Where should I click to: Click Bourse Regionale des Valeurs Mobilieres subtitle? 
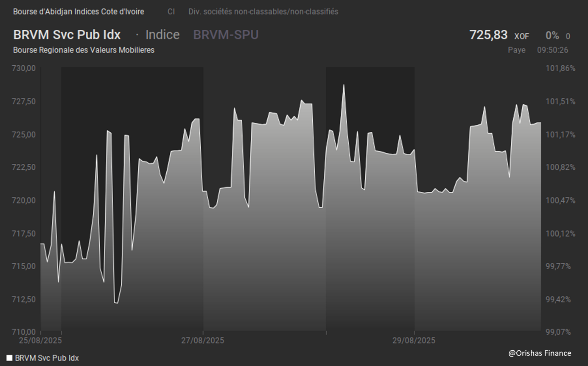click(84, 50)
